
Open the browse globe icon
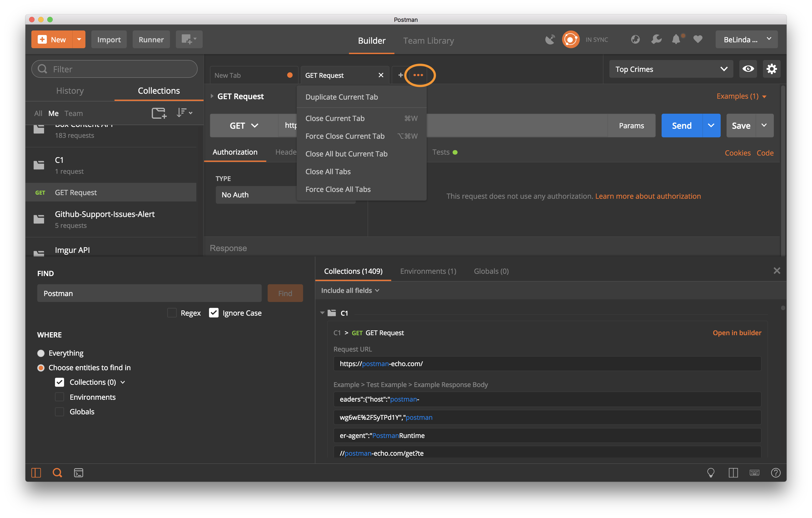pyautogui.click(x=635, y=40)
